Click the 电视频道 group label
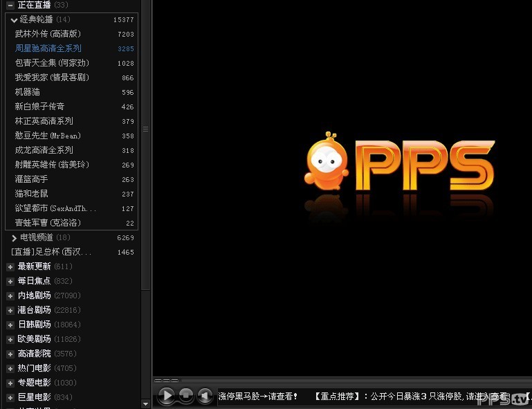532x409 pixels. [x=36, y=237]
